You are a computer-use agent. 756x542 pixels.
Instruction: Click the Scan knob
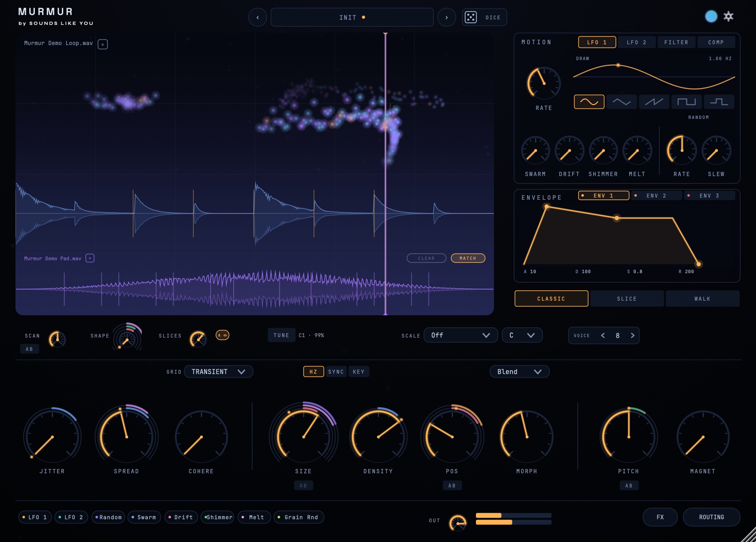tap(57, 339)
